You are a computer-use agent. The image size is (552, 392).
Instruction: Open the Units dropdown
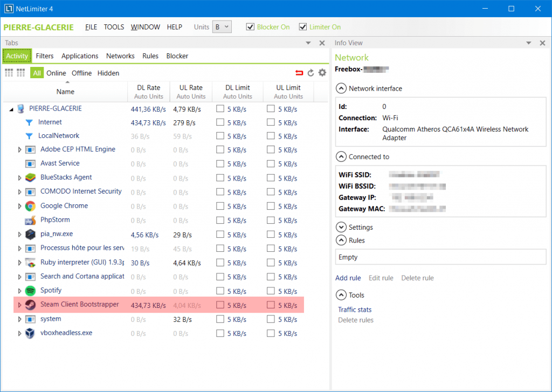coord(222,27)
